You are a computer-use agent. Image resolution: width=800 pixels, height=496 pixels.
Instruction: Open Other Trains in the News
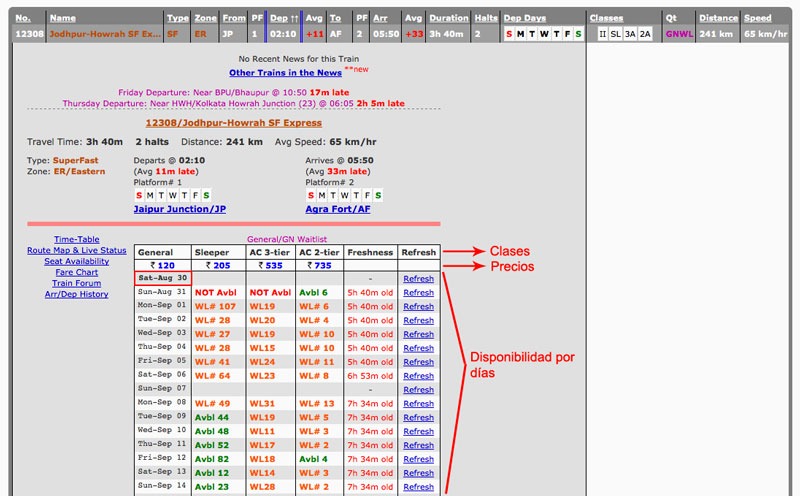(x=285, y=73)
